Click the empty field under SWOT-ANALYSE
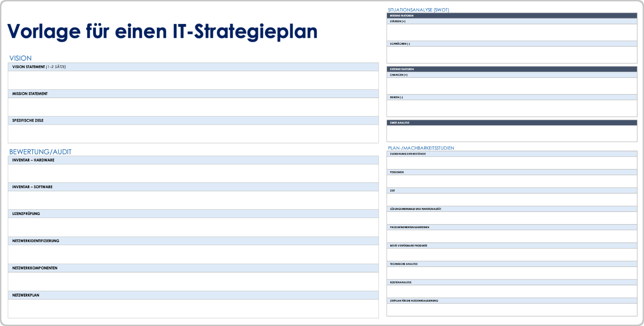The image size is (644, 326). (x=512, y=134)
